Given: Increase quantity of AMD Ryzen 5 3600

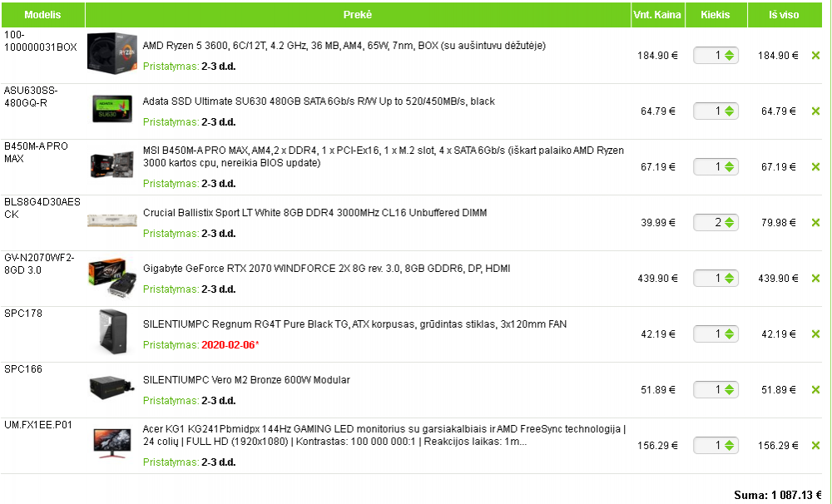Looking at the screenshot, I should 730,52.
